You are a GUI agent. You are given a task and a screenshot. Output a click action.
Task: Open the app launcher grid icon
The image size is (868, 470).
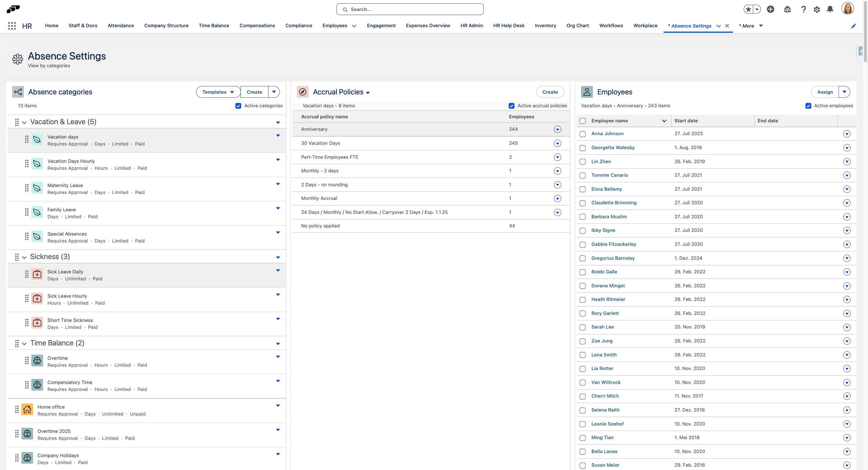tap(12, 26)
